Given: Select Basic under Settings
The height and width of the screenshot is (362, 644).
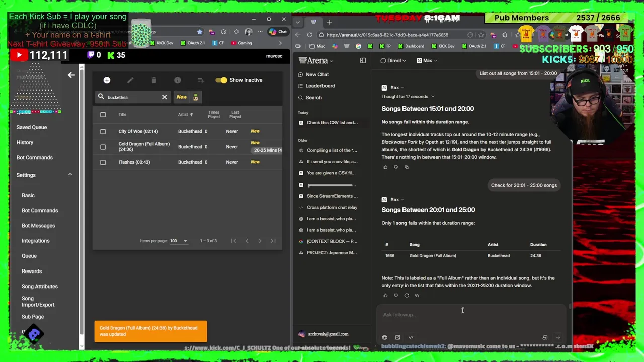Looking at the screenshot, I should [x=28, y=195].
